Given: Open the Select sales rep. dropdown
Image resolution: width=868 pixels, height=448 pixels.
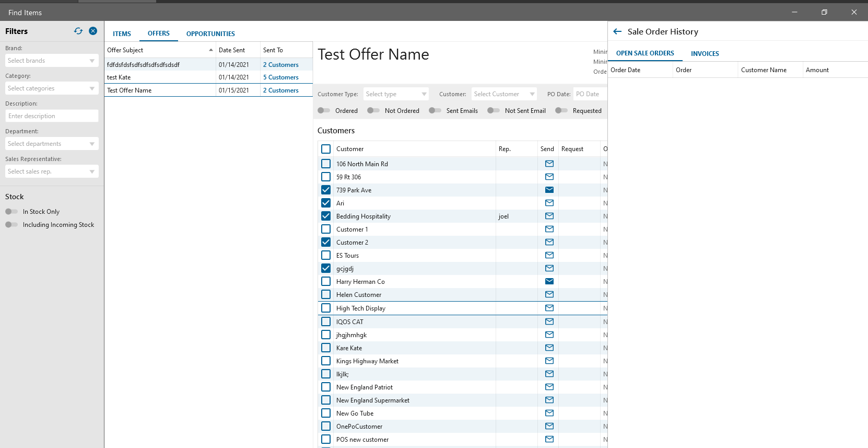Looking at the screenshot, I should tap(51, 171).
